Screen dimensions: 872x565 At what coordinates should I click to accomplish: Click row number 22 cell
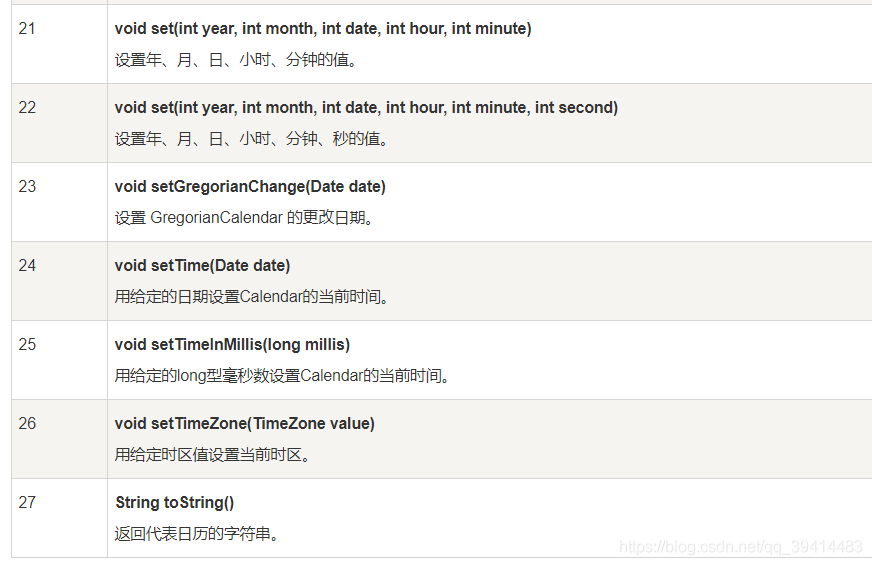coord(60,123)
